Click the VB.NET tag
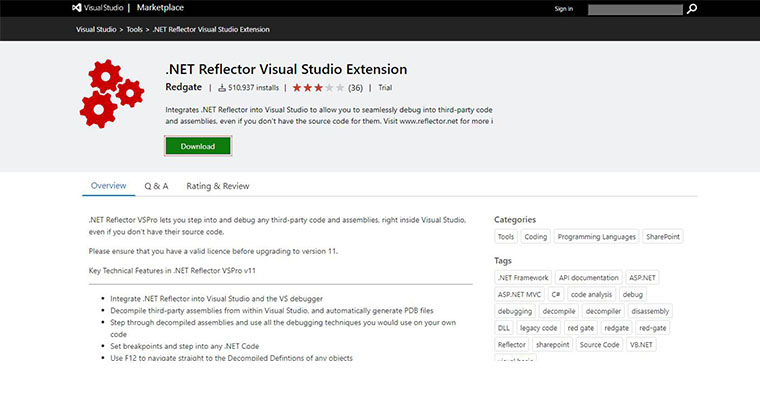760x400 pixels. (641, 345)
